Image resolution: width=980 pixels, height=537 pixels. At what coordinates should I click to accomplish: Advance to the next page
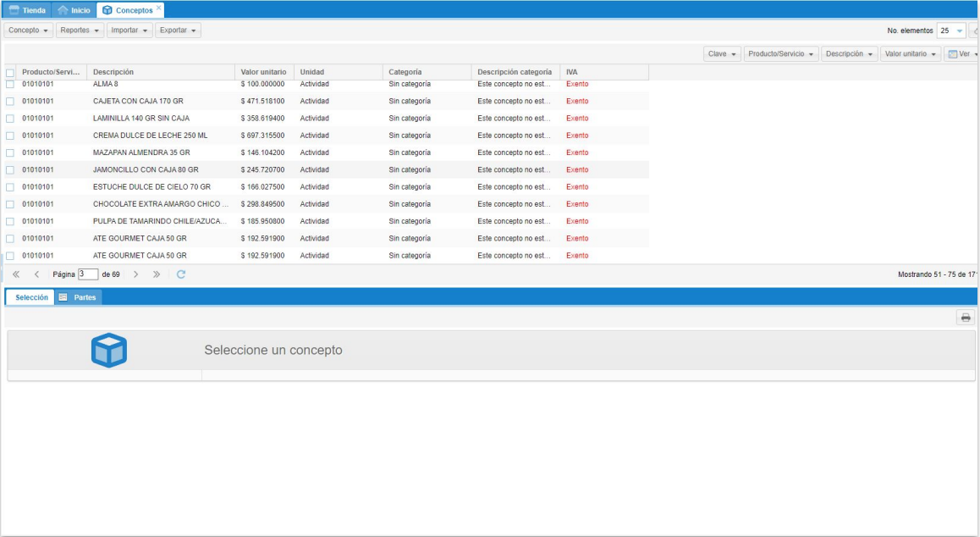click(x=136, y=274)
